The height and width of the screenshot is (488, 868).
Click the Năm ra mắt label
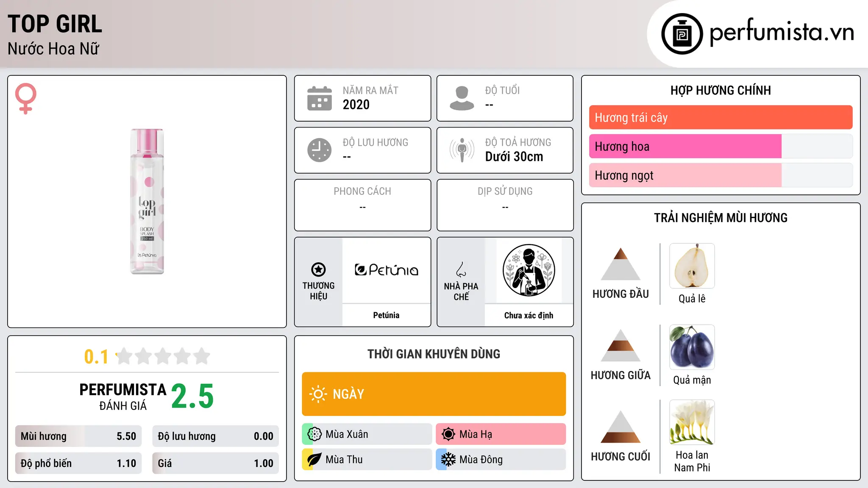tap(370, 90)
